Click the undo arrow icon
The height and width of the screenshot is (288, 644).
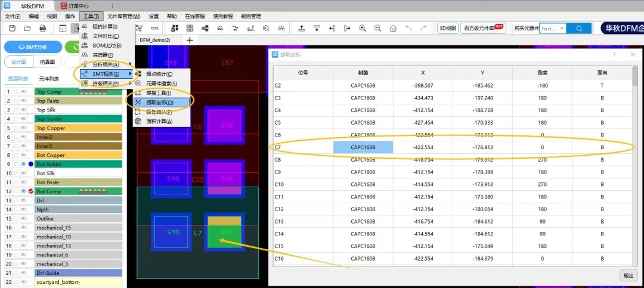coord(408,28)
